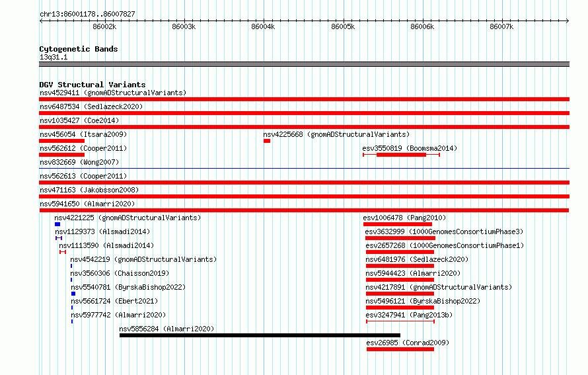Screen dimensions: 588x375
Task: Open nsv5941650 Almarri2020 variant label
Action: 87,204
